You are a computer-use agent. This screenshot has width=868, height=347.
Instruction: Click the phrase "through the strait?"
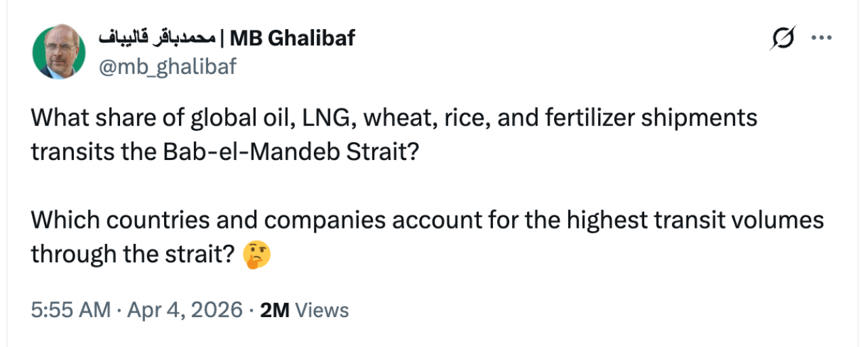[133, 255]
